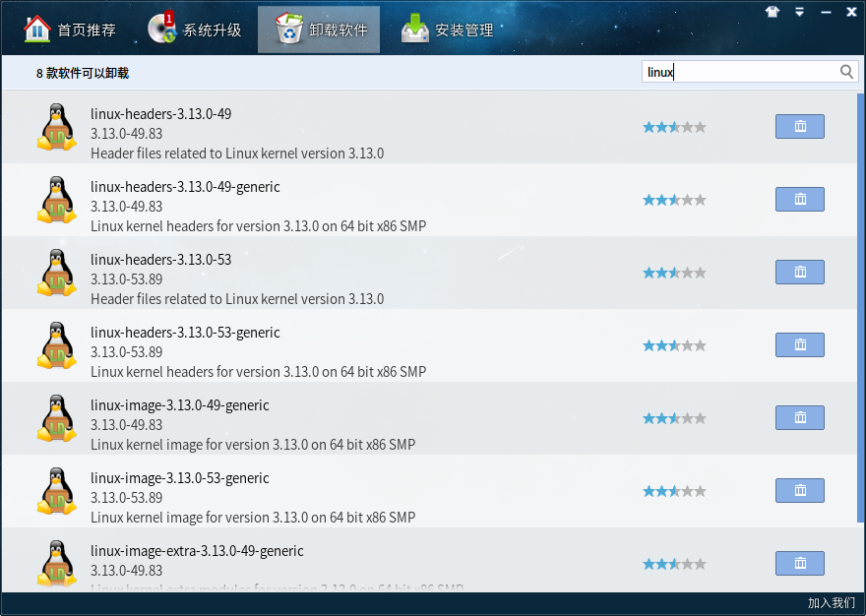Click the search magnifier icon
The image size is (866, 616).
846,71
